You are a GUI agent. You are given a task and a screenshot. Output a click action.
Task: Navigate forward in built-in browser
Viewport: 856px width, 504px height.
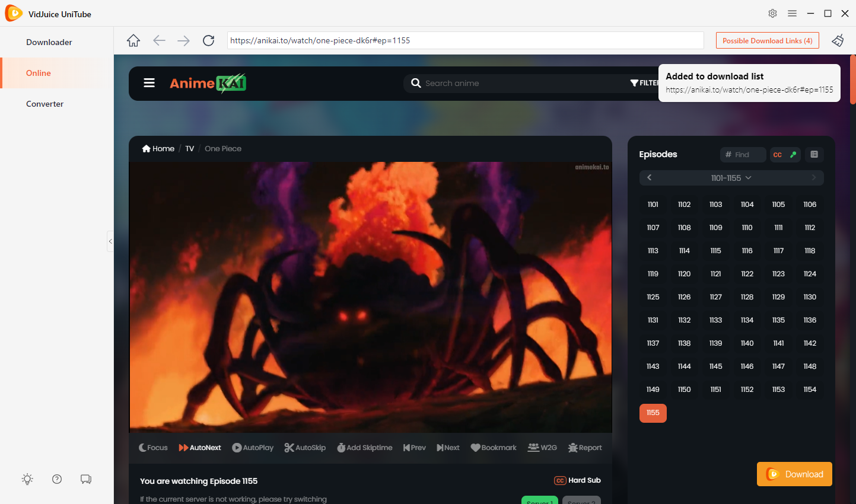point(184,40)
